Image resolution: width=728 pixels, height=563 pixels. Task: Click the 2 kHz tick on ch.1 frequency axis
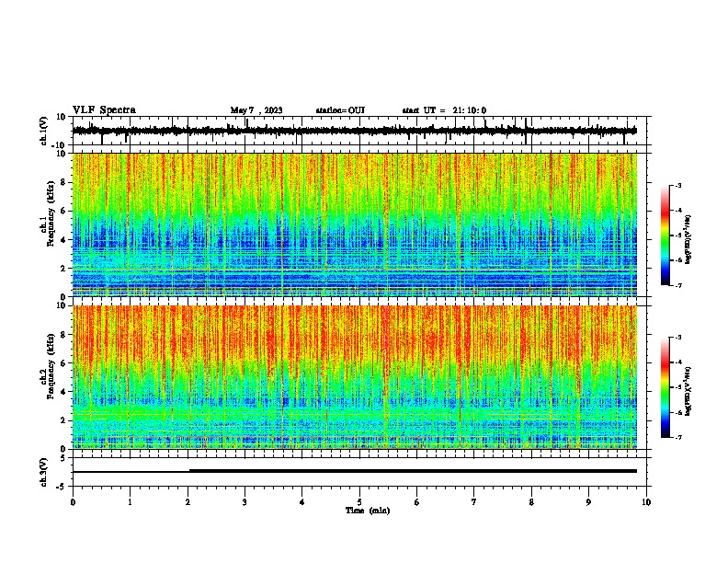[x=63, y=268]
